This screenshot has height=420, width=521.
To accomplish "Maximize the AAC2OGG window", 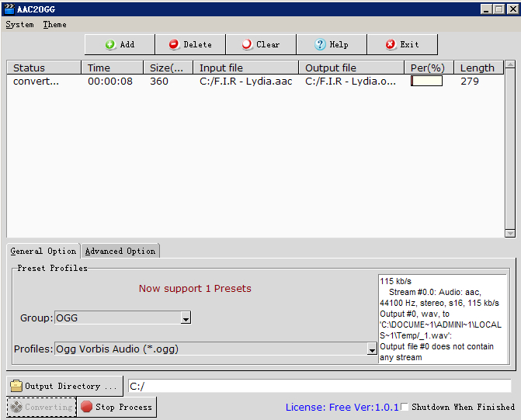I will pyautogui.click(x=498, y=9).
